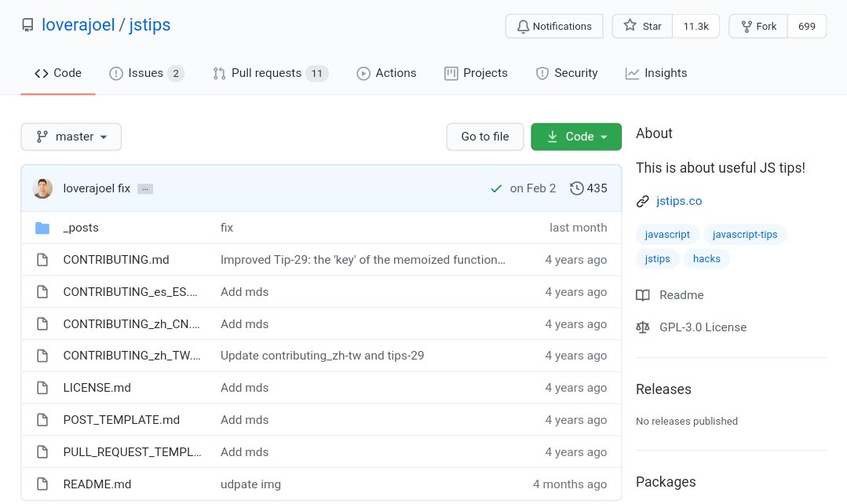Image resolution: width=847 pixels, height=504 pixels.
Task: Open the 'udpate img' commit message
Action: (250, 484)
